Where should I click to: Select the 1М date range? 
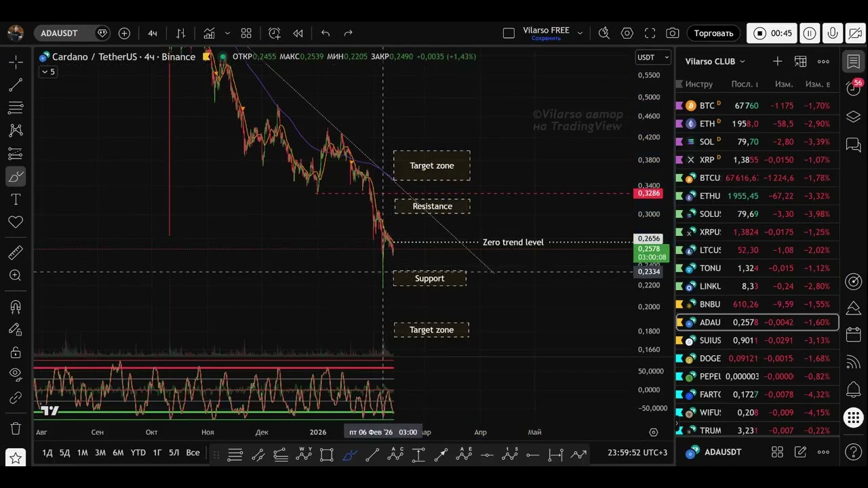pos(82,453)
